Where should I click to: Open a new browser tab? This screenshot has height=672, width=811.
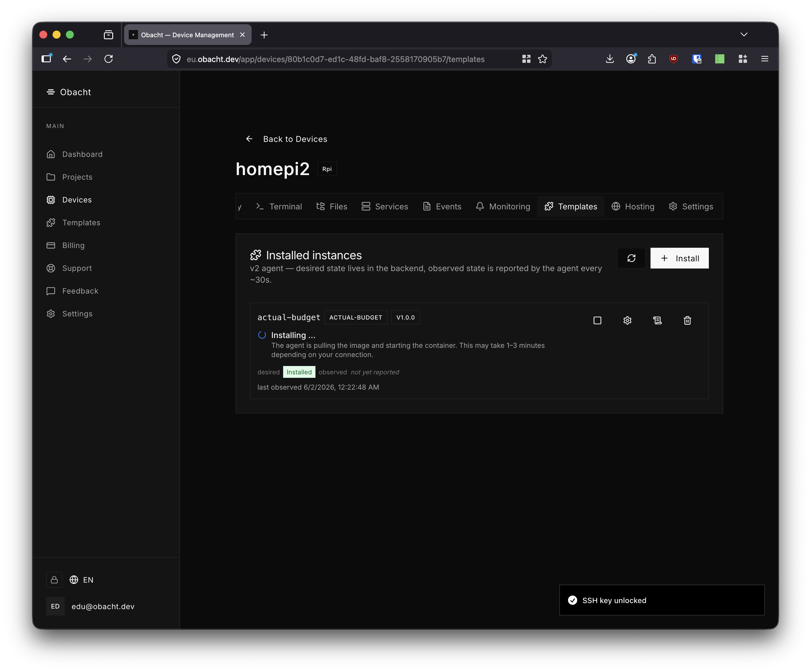(264, 35)
